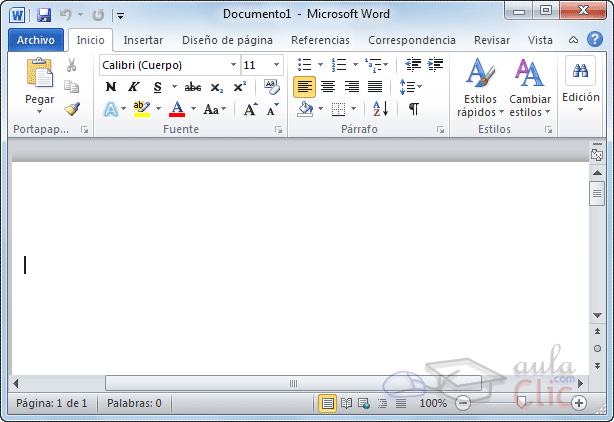Toggle bold formatting with N button
The image size is (614, 422).
[111, 87]
